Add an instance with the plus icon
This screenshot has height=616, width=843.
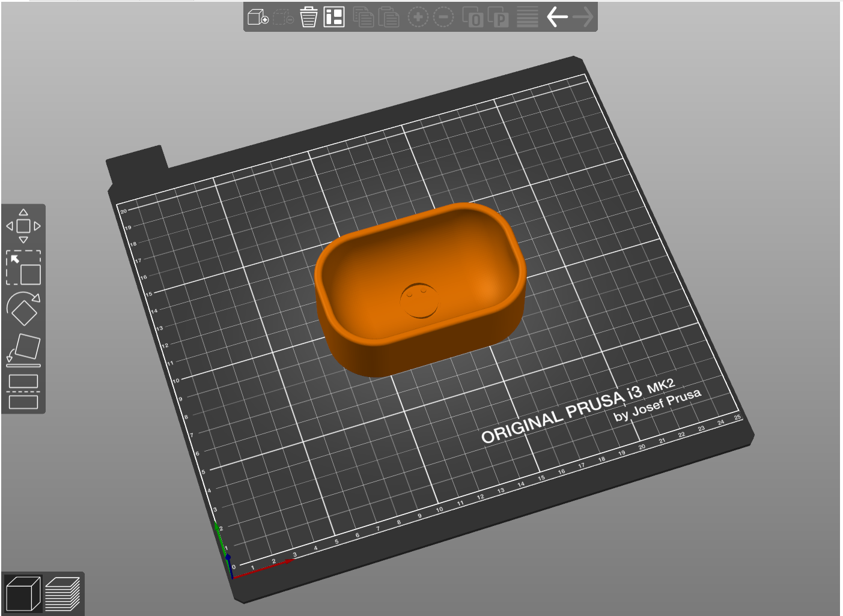pos(418,17)
